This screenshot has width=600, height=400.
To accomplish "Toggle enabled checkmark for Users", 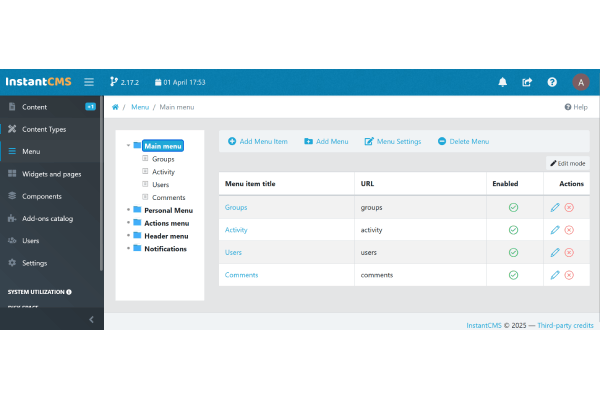I will (x=513, y=252).
